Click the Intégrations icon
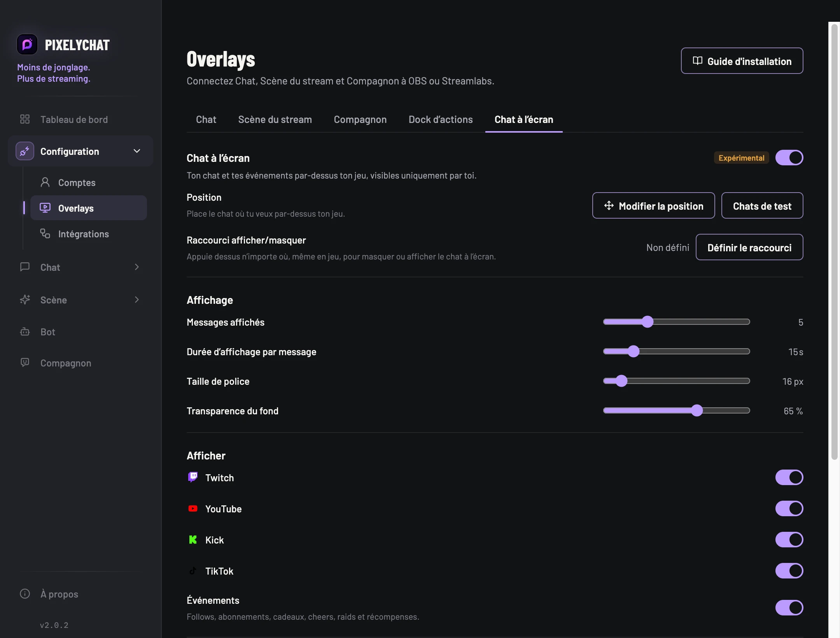 pyautogui.click(x=45, y=233)
